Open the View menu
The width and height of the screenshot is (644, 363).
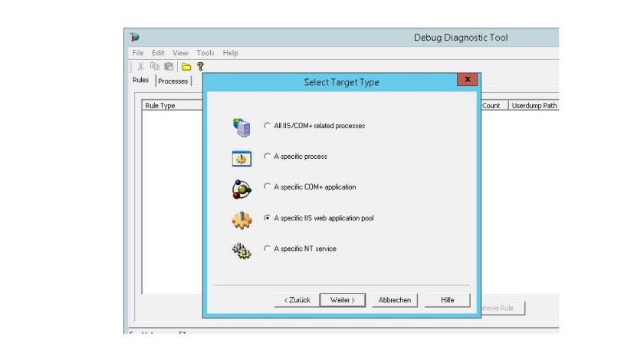pos(180,53)
